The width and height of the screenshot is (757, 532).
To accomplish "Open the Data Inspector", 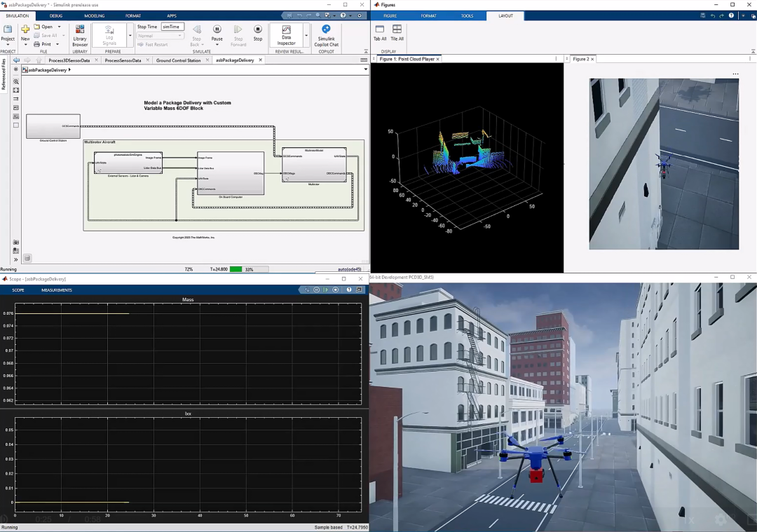I will [286, 35].
